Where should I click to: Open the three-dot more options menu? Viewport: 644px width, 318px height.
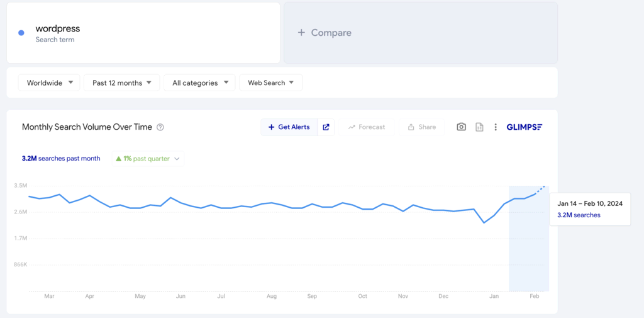pos(496,127)
